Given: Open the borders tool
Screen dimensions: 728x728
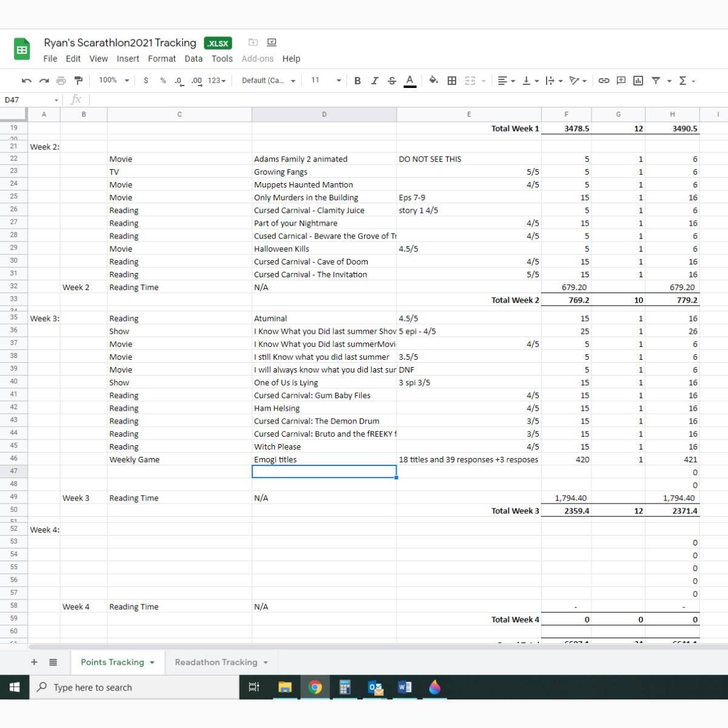Looking at the screenshot, I should [x=452, y=81].
